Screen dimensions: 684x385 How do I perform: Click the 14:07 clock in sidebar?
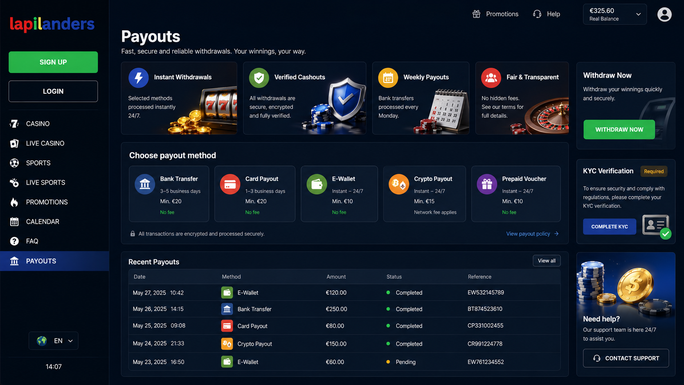(x=54, y=367)
